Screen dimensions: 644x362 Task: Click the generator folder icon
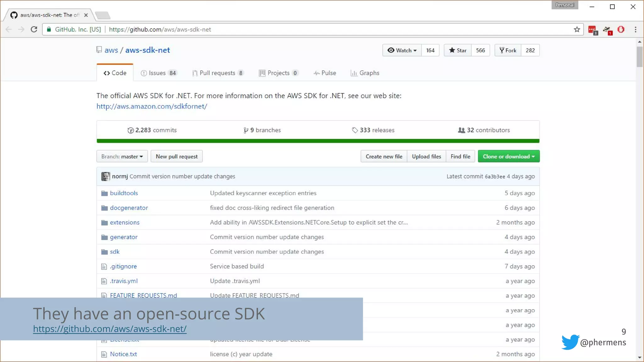(104, 237)
